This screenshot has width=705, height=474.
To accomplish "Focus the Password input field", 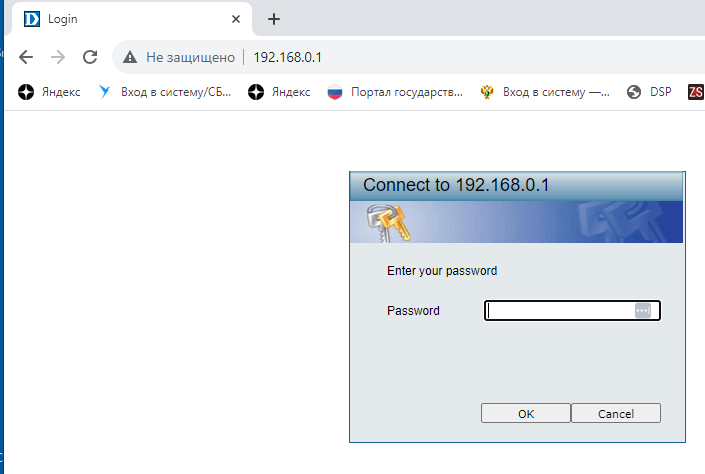I will [x=572, y=310].
